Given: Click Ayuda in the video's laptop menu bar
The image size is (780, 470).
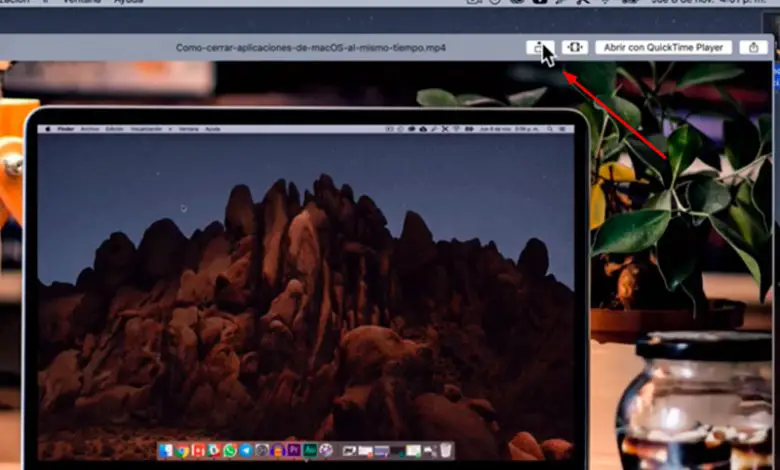Looking at the screenshot, I should 212,129.
